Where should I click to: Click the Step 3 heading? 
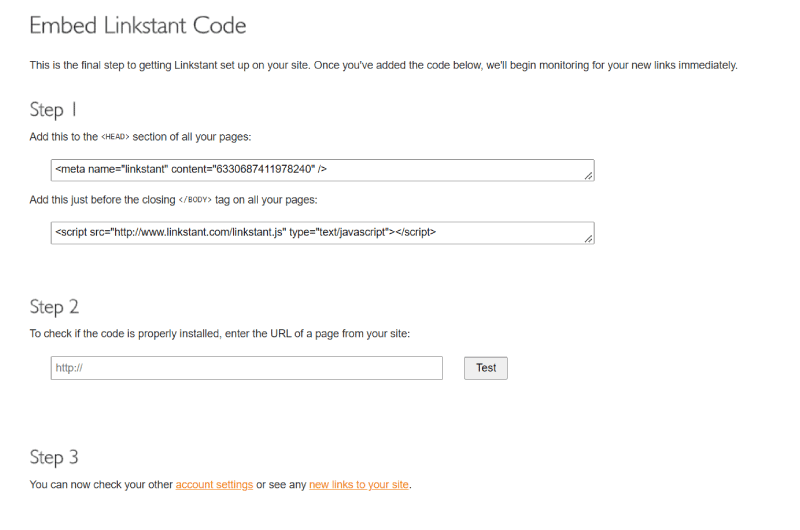click(54, 458)
